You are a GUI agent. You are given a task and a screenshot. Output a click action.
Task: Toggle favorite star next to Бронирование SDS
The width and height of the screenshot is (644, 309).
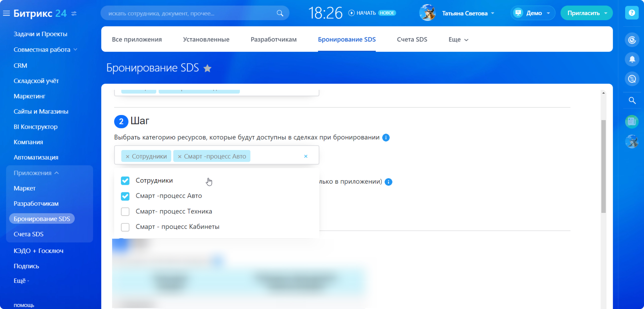[207, 68]
